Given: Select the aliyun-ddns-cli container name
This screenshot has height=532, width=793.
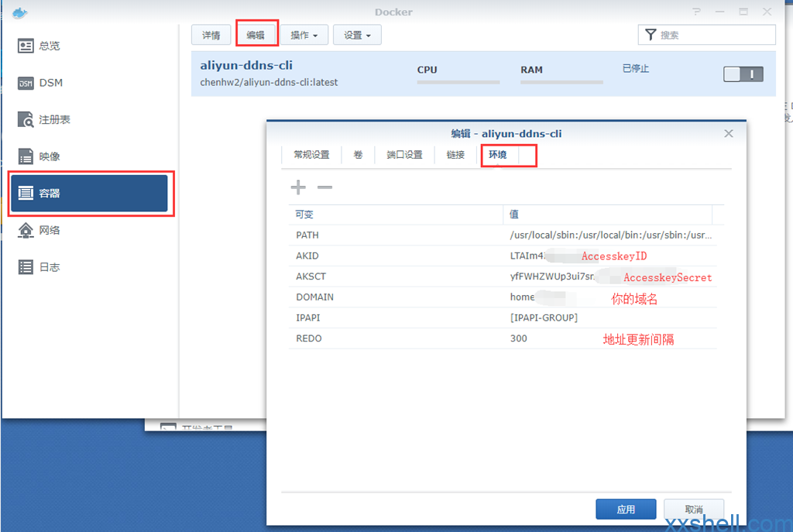Looking at the screenshot, I should pos(246,65).
